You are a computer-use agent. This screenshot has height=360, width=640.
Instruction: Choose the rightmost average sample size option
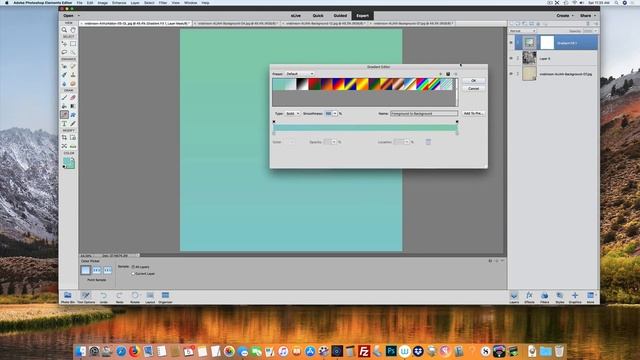coord(107,270)
